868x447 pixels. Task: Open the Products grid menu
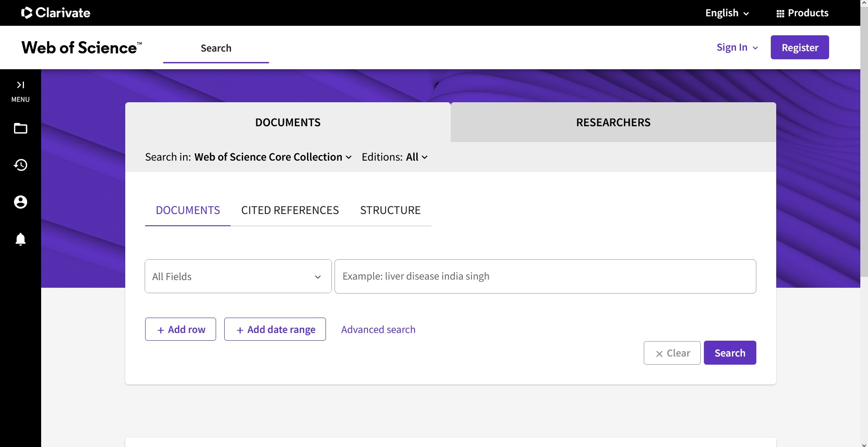(x=802, y=13)
